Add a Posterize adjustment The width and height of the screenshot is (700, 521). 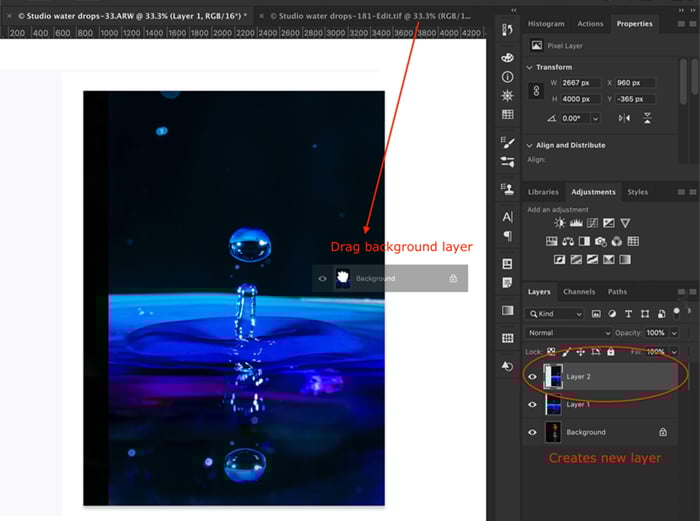coord(576,259)
